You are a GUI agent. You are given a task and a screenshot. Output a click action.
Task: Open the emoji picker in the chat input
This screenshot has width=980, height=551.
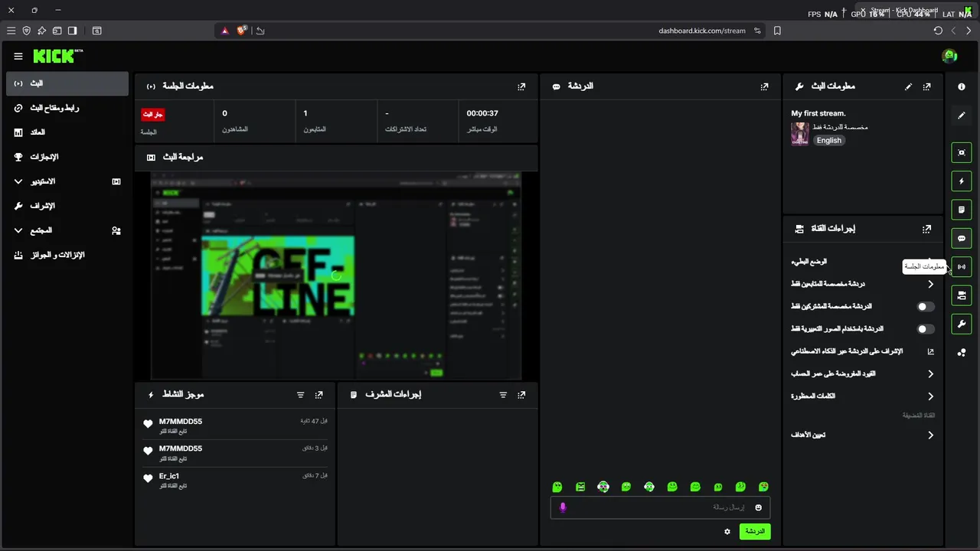coord(759,507)
